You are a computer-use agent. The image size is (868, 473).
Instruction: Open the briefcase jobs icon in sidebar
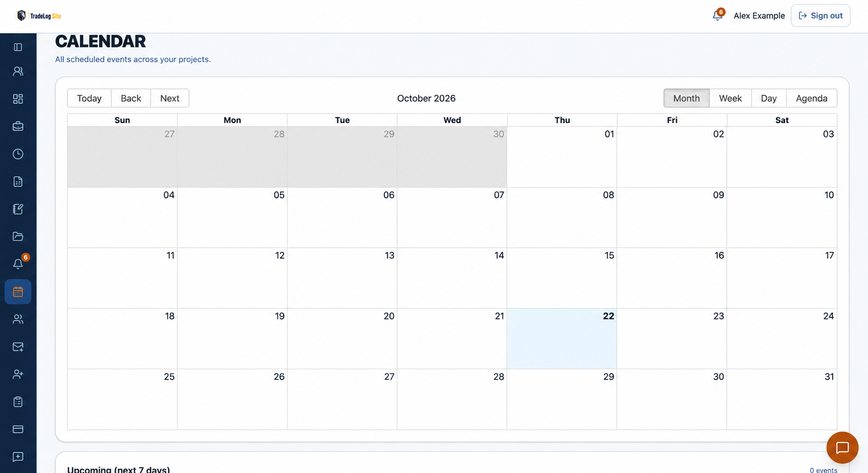coord(18,126)
